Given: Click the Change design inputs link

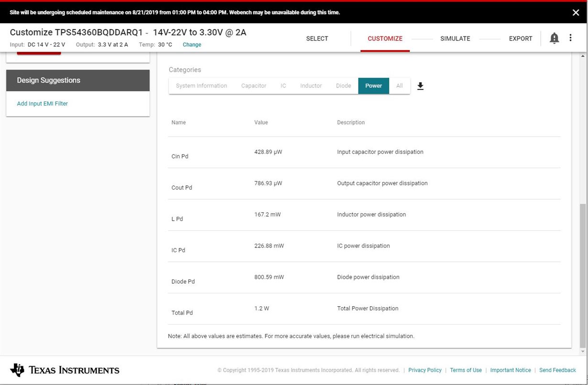Looking at the screenshot, I should tap(192, 45).
